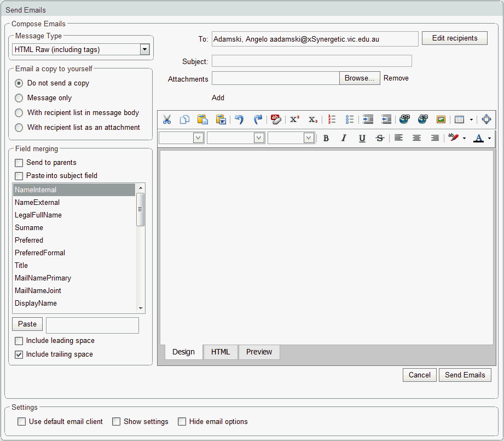Image resolution: width=504 pixels, height=441 pixels.
Task: Select Do not send a copy
Action: [x=19, y=83]
